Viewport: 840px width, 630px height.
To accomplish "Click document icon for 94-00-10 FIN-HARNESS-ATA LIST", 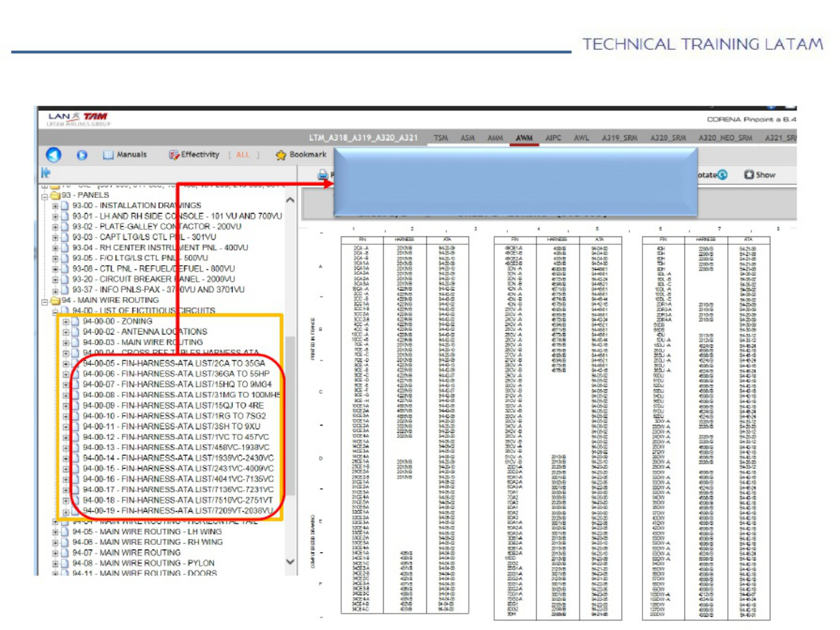I will [76, 416].
